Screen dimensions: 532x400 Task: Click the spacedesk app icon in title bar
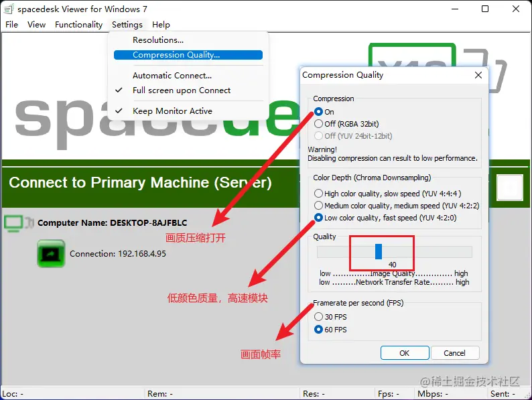pos(9,9)
